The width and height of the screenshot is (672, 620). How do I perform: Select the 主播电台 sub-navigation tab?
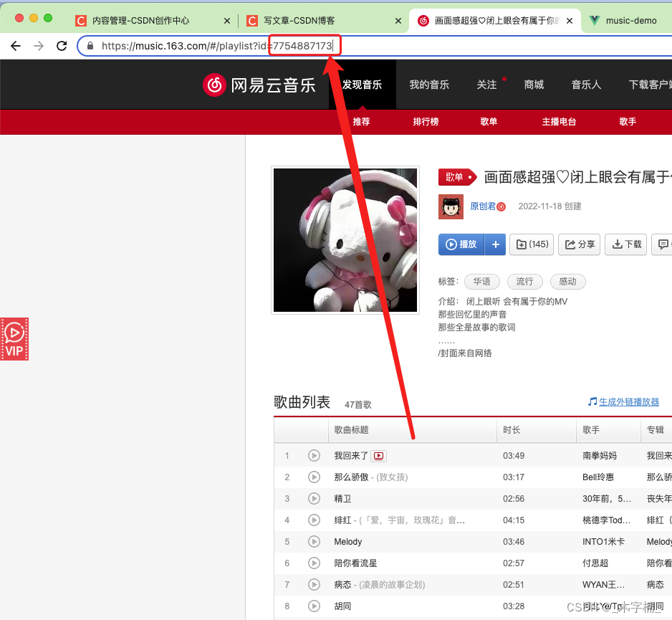(559, 121)
